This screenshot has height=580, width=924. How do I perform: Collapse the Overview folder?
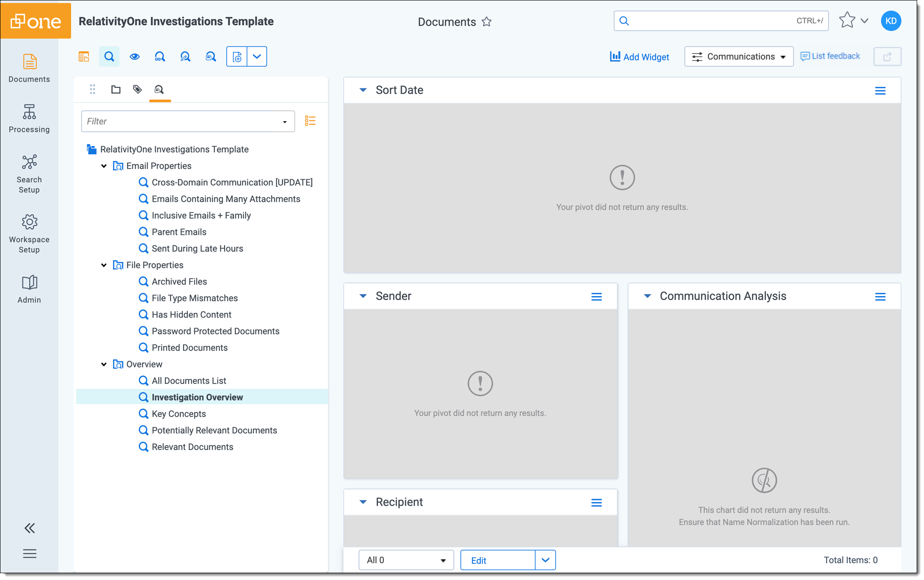104,364
